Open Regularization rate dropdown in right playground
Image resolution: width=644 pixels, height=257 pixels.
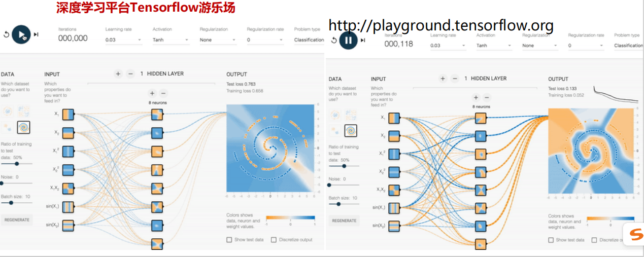(x=586, y=45)
